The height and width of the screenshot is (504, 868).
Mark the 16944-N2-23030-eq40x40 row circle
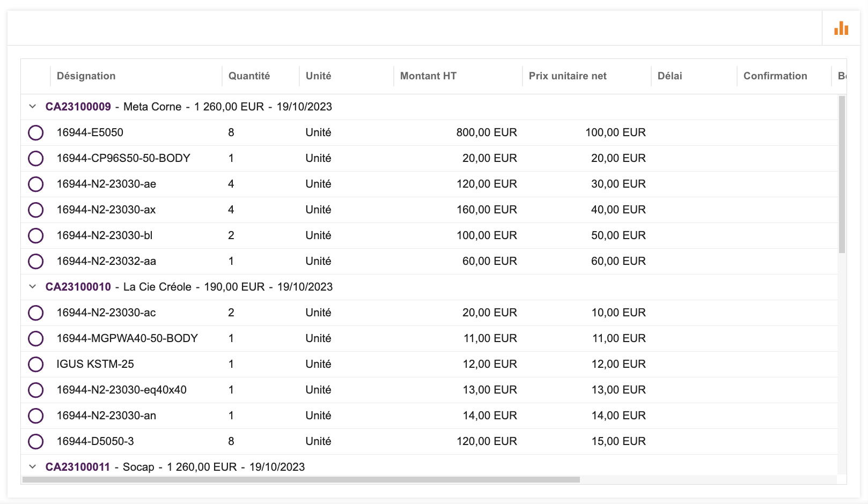[x=36, y=390]
